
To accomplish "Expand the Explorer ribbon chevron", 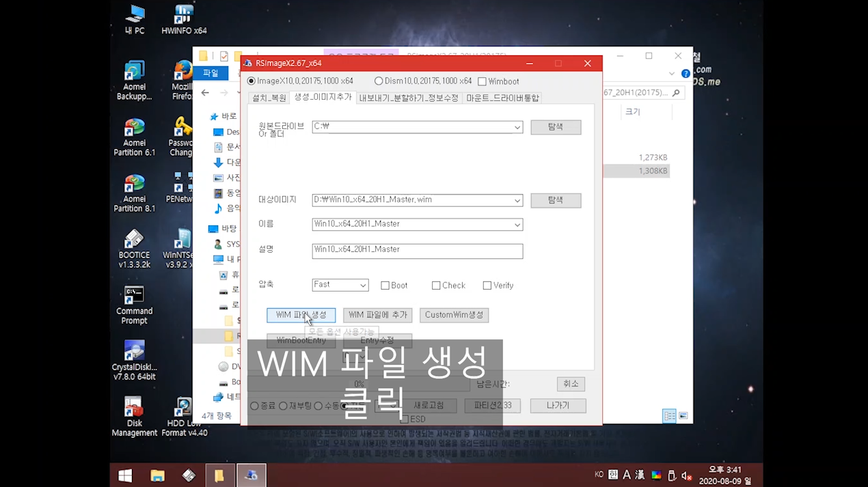I will [x=672, y=74].
